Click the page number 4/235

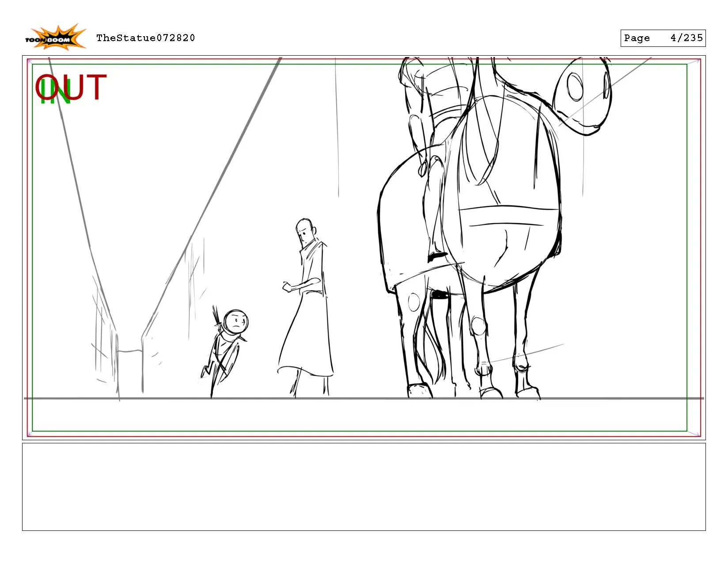[x=687, y=38]
